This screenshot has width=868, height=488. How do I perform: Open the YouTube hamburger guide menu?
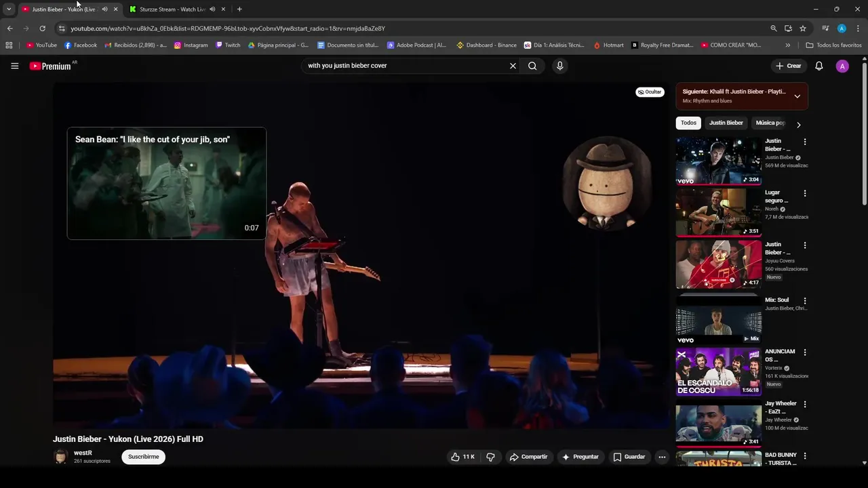tap(14, 66)
